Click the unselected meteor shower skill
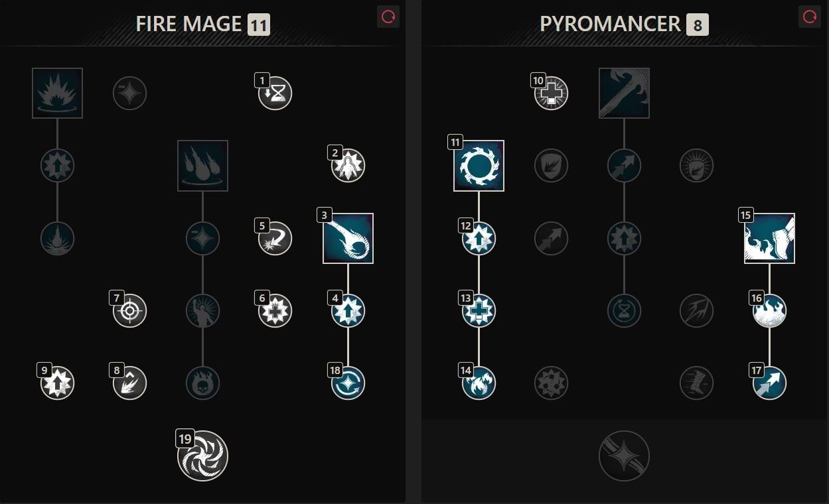Screen dimensions: 829x504 pyautogui.click(x=202, y=166)
